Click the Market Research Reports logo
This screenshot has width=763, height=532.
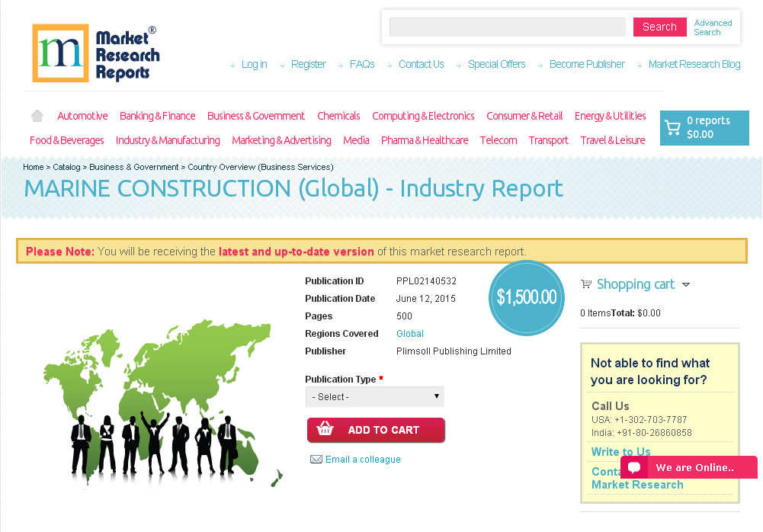click(95, 53)
